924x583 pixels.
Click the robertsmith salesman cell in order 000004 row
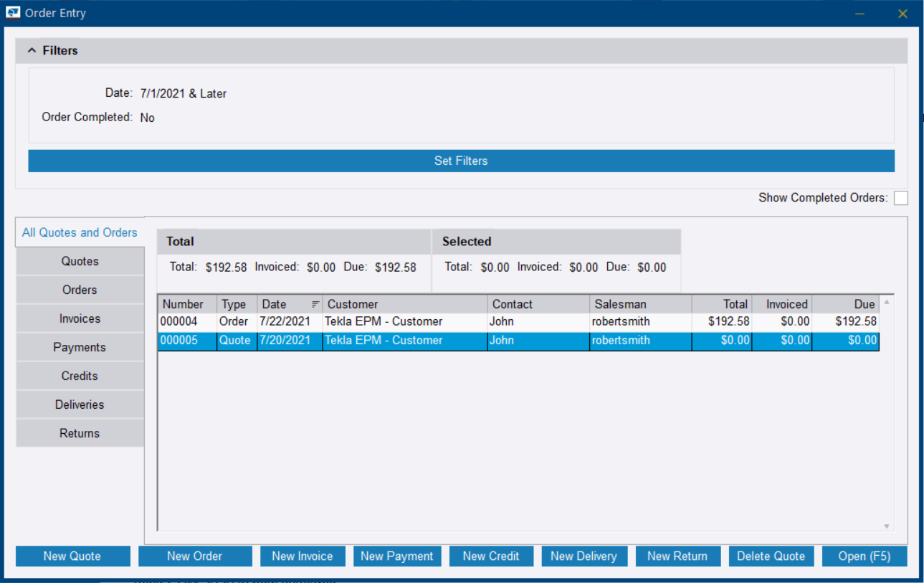point(641,322)
